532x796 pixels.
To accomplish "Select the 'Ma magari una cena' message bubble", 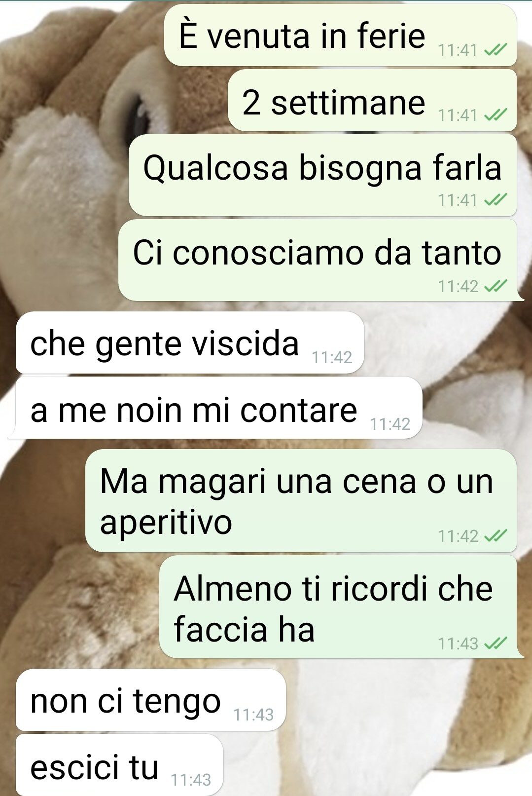I will [301, 500].
